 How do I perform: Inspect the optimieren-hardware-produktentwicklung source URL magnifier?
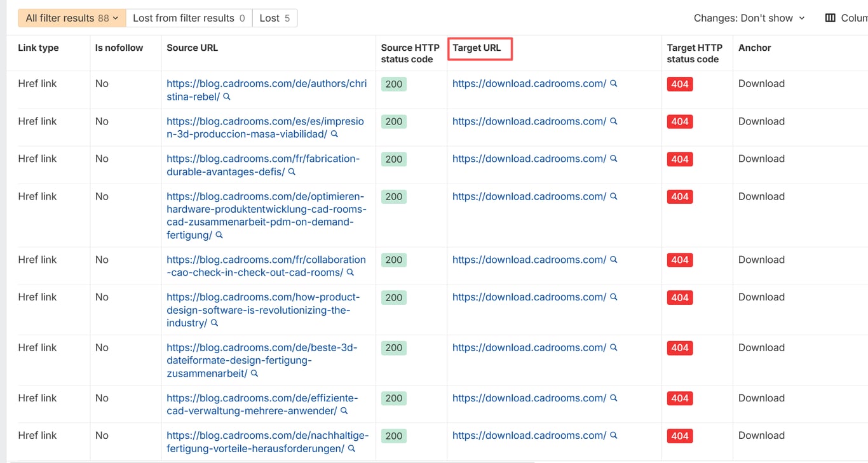[x=219, y=236]
